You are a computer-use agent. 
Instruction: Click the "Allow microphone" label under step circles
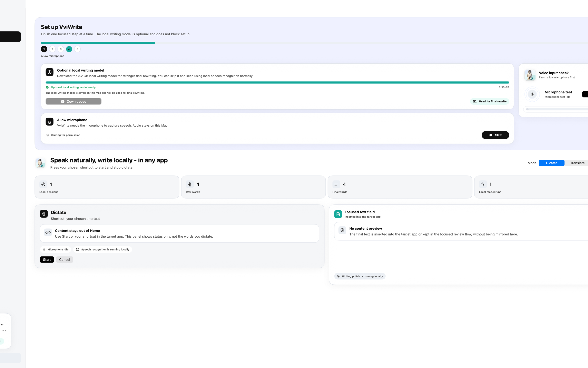[x=52, y=56]
